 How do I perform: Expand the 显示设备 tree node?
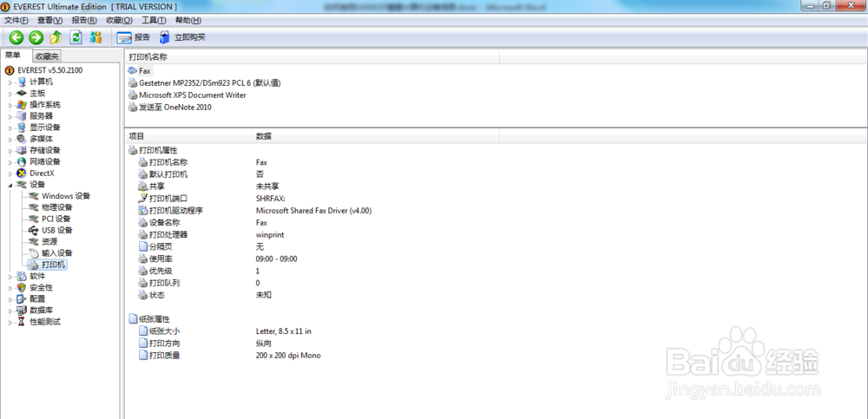pyautogui.click(x=10, y=128)
